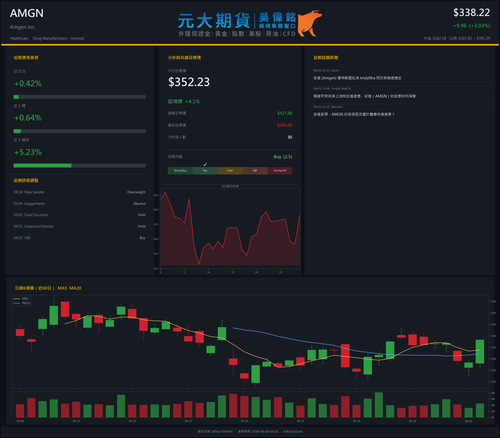Image resolution: width=500 pixels, height=438 pixels.
Task: Select the Strong Buy rating segment
Action: click(x=180, y=171)
